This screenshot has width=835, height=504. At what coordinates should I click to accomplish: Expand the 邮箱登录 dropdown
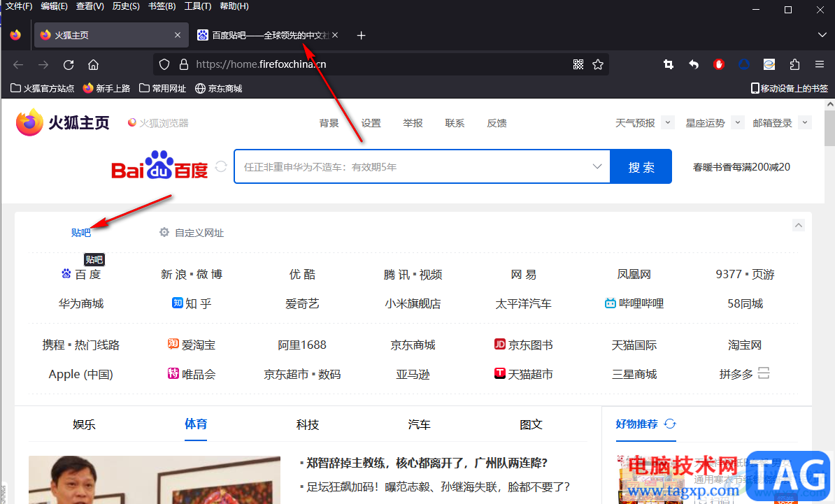[x=805, y=122]
